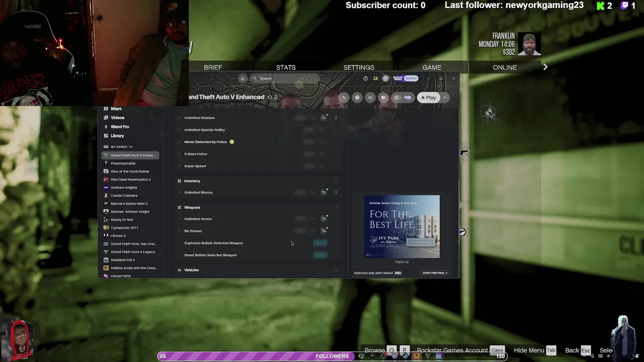
Task: Click the Inventory category icon
Action: click(179, 181)
